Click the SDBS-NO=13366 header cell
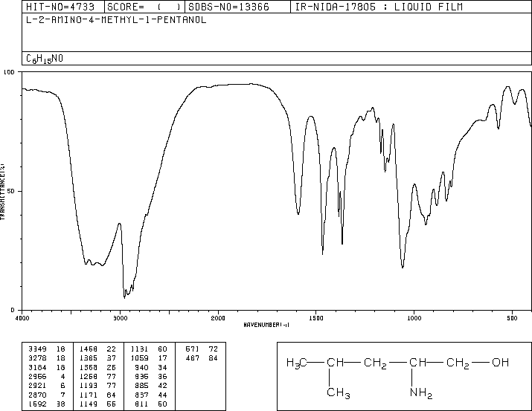 pos(228,7)
